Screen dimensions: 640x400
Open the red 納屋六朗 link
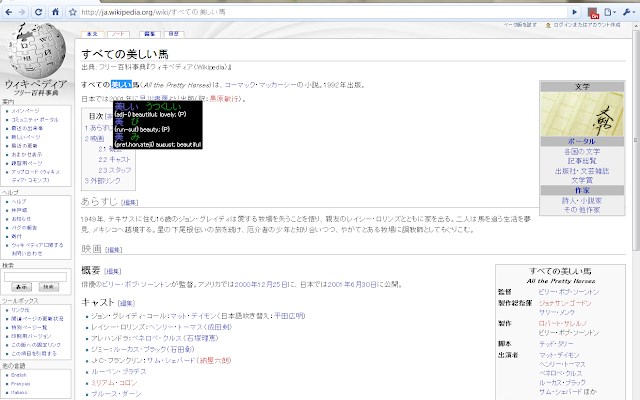point(215,361)
